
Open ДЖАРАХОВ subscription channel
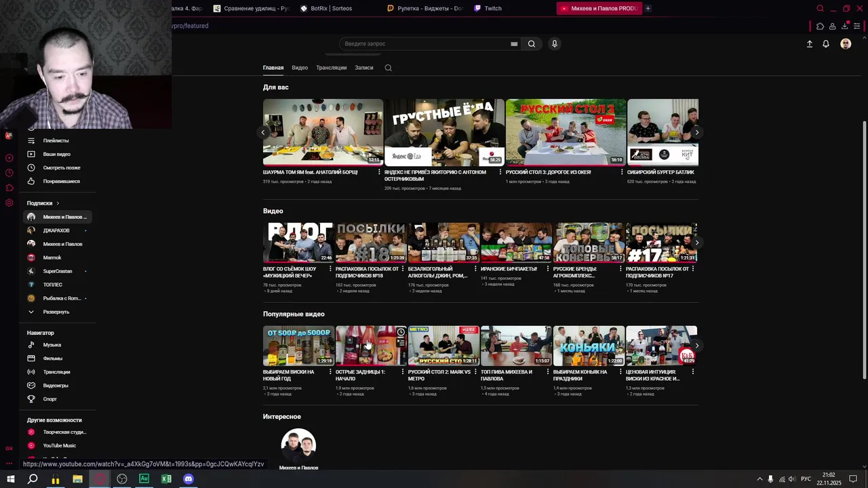(x=56, y=230)
